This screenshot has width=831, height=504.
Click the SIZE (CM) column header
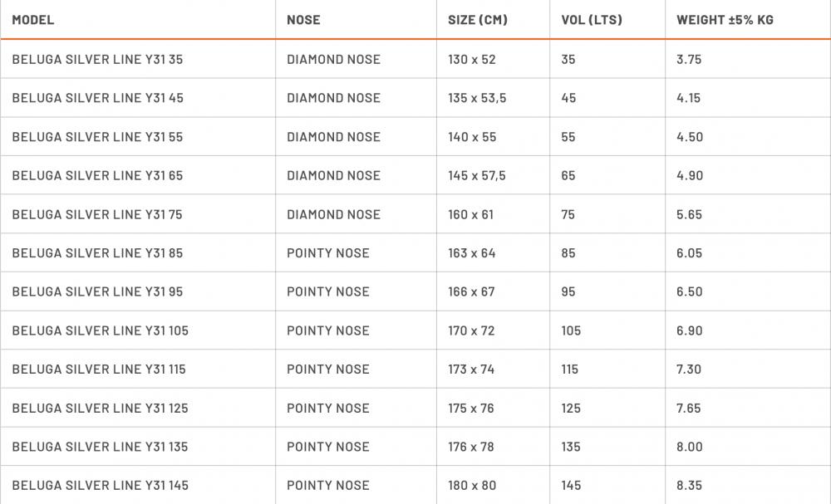478,19
